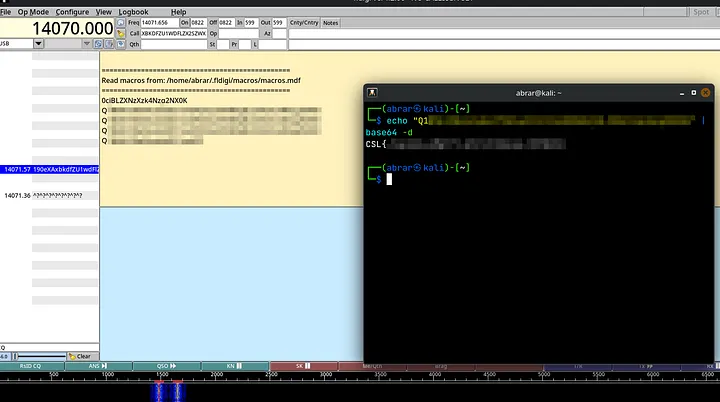Click the Pr province field
This screenshot has height=402, width=720.
click(245, 44)
